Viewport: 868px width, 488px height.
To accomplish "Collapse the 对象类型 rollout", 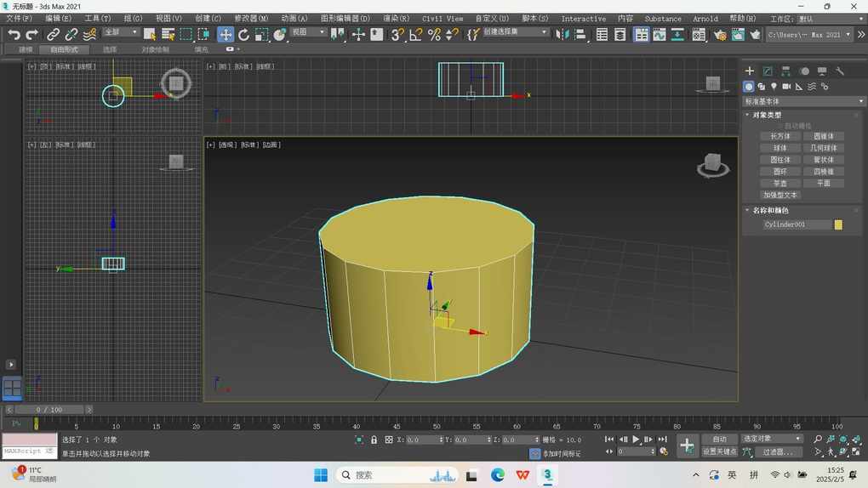I will tap(767, 115).
